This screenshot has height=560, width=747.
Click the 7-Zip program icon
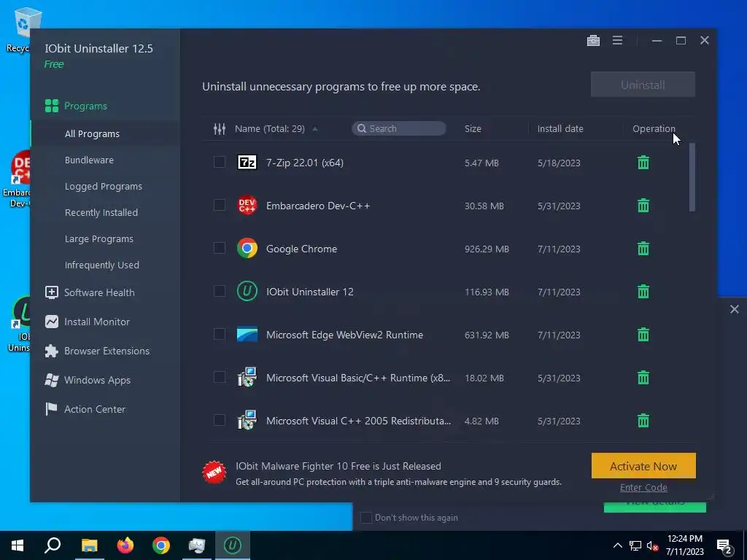247,163
